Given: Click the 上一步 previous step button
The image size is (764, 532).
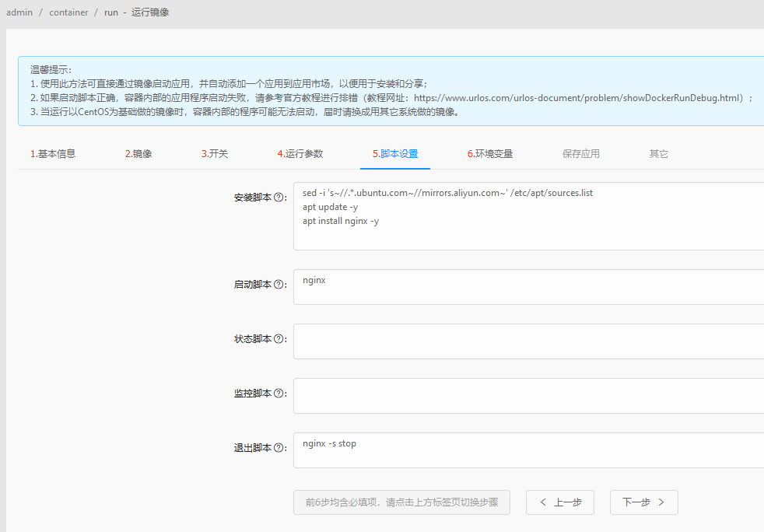Looking at the screenshot, I should pos(560,502).
